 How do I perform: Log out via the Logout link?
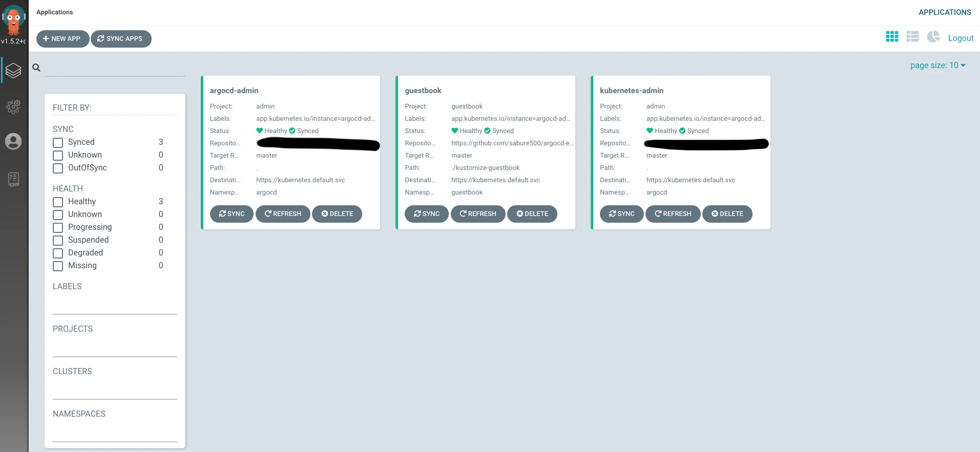pos(961,38)
